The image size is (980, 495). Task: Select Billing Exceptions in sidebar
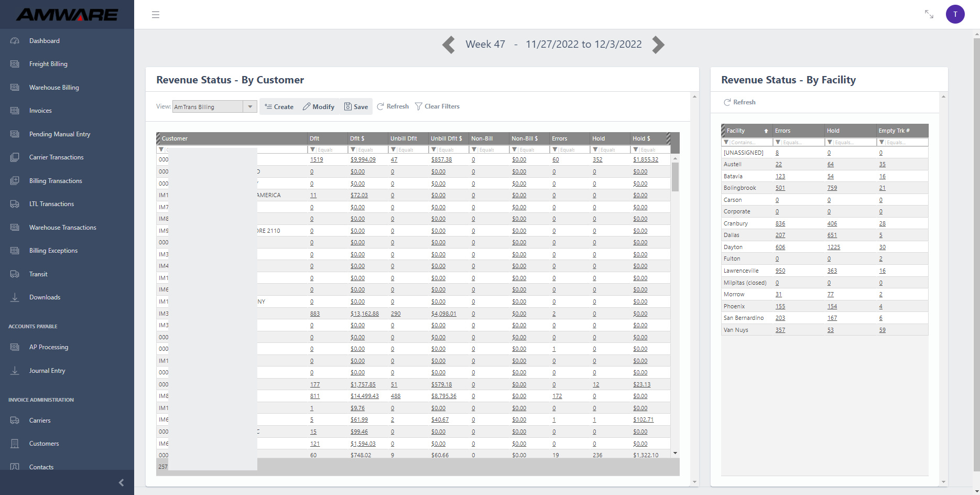point(53,251)
